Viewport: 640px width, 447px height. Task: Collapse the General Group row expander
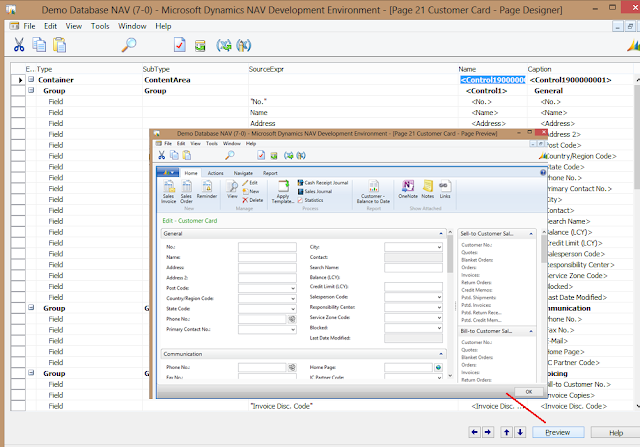(x=31, y=90)
